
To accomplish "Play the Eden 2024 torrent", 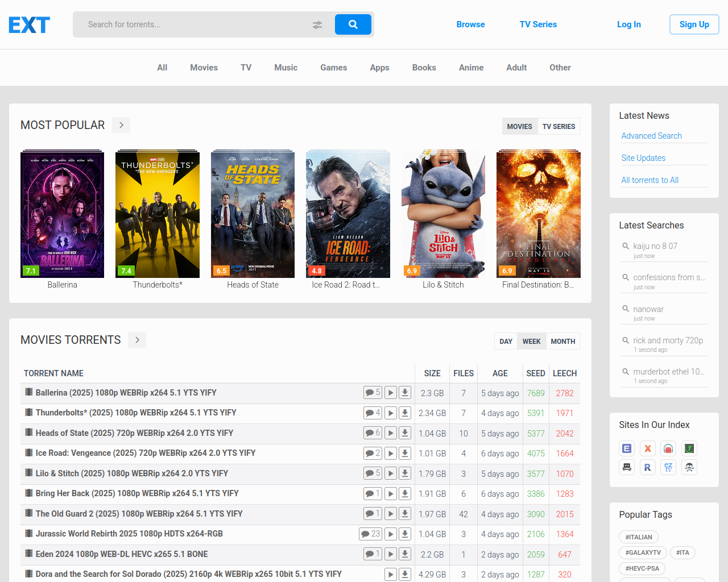I will pyautogui.click(x=391, y=554).
